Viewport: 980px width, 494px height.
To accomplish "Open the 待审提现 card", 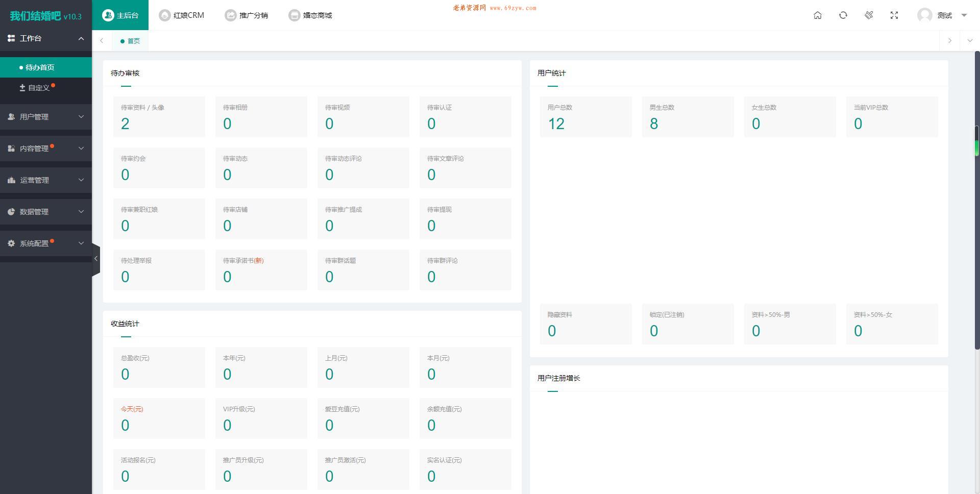I will pos(465,219).
